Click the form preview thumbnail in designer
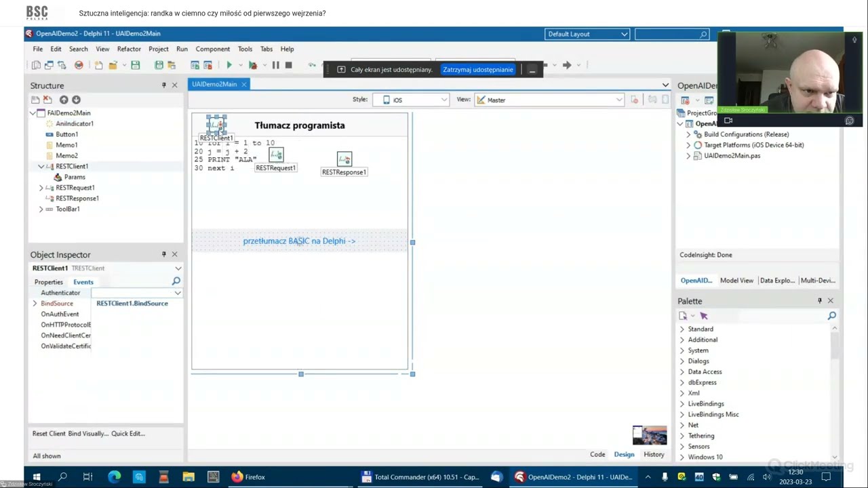This screenshot has height=488, width=868. pos(650,435)
